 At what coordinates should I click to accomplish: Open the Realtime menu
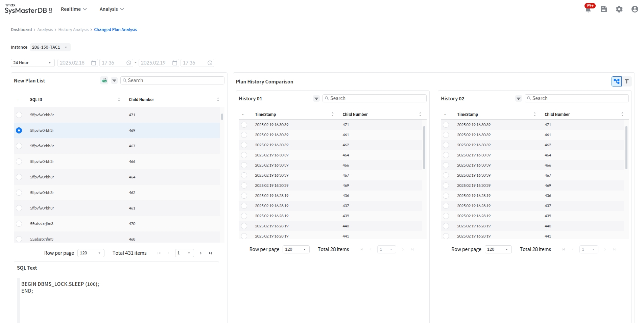coord(74,9)
